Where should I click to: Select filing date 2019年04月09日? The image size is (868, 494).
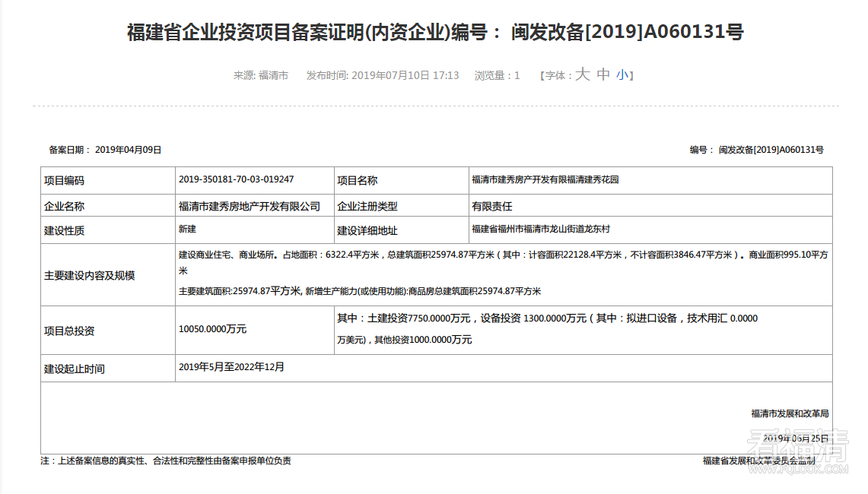coord(128,150)
